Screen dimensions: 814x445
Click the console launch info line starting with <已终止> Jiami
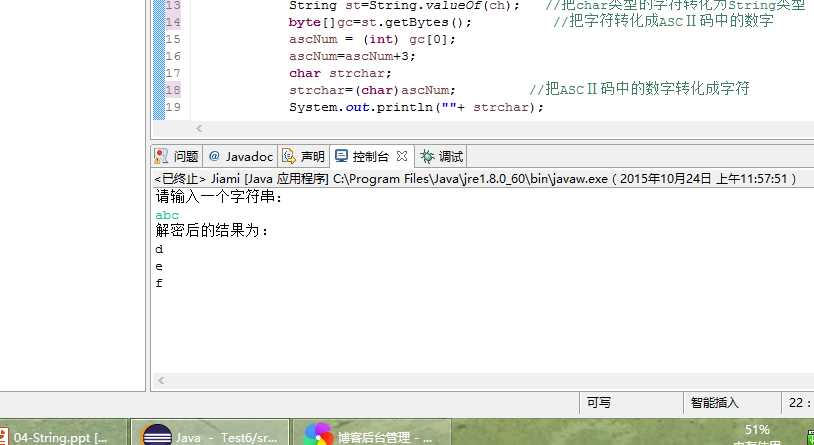(475, 179)
